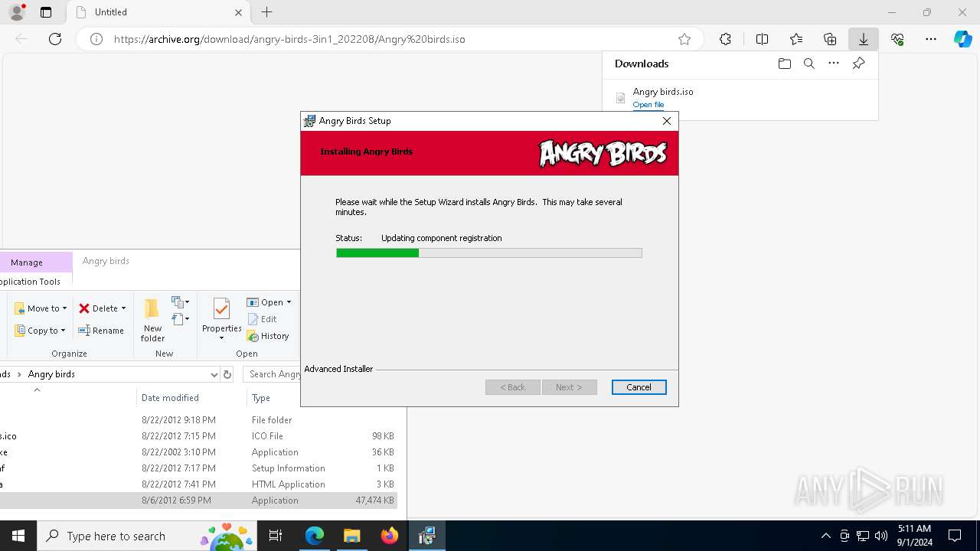Open Copy to dropdown in Explorer ribbon
980x551 pixels.
[x=41, y=331]
